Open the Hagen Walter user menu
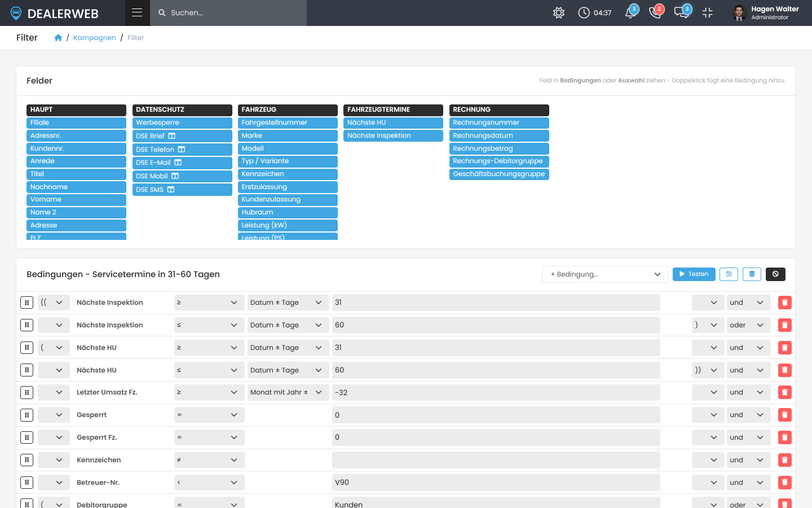 pyautogui.click(x=766, y=12)
